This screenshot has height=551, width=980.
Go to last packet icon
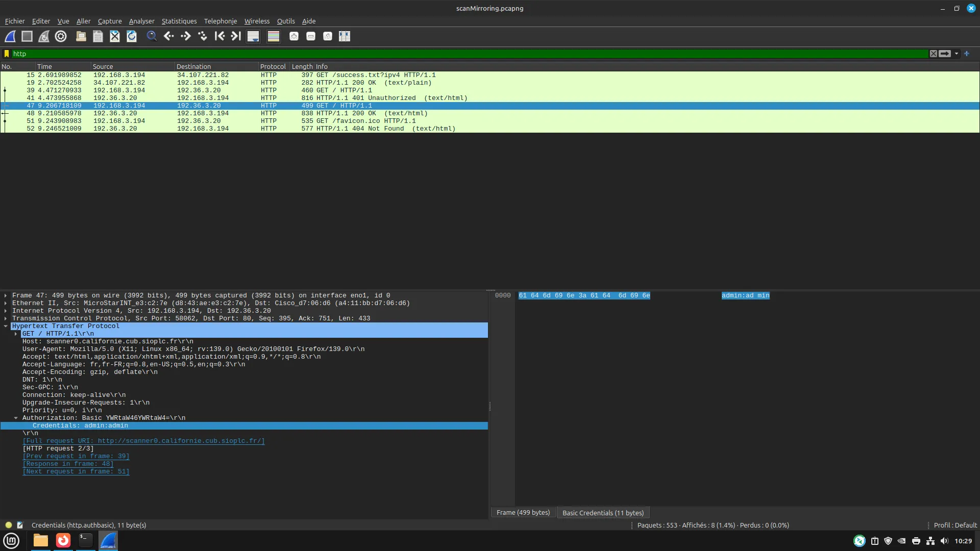pos(236,36)
